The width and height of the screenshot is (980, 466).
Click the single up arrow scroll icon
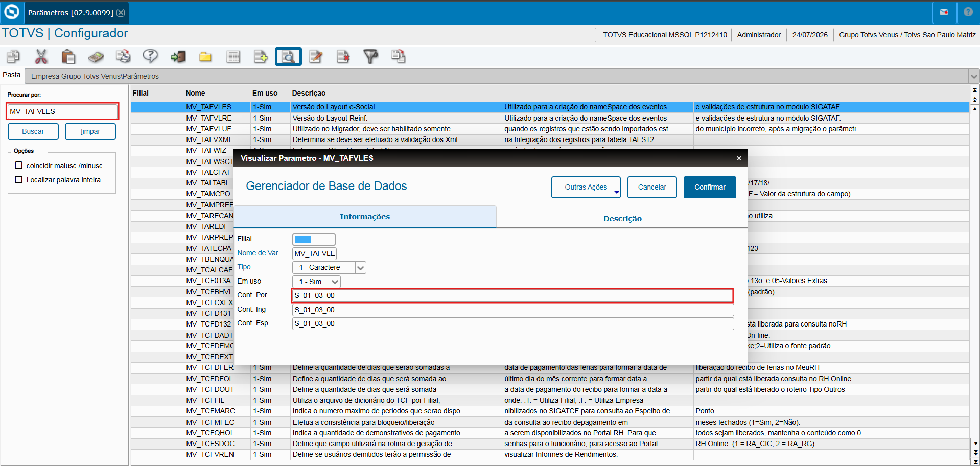975,109
